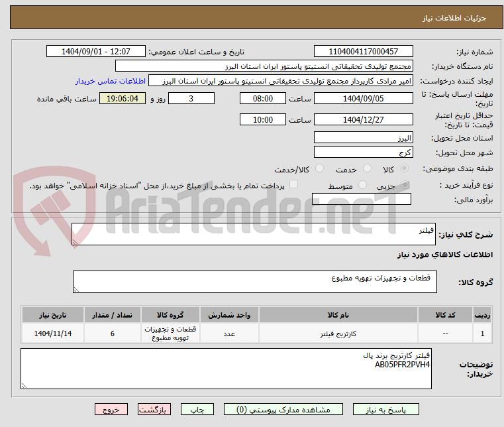The height and width of the screenshot is (427, 504).
Task: Click the نام دستگاه خریدار field
Action: click(x=264, y=66)
